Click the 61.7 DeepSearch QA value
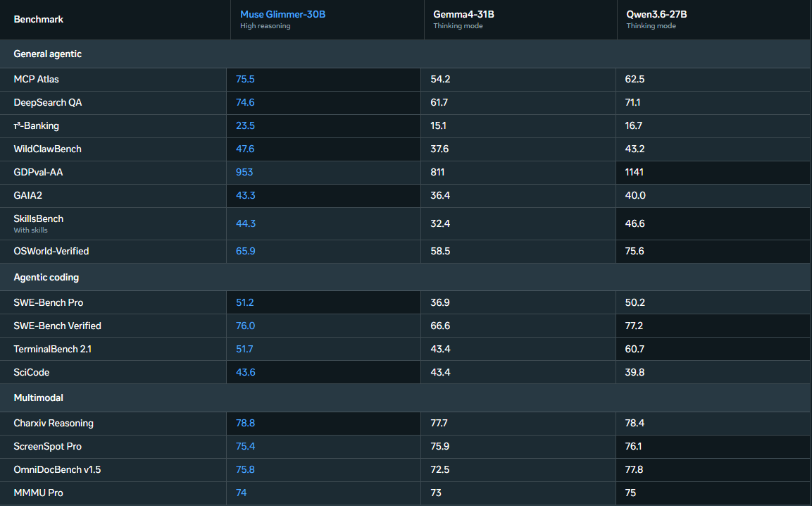 [x=439, y=103]
